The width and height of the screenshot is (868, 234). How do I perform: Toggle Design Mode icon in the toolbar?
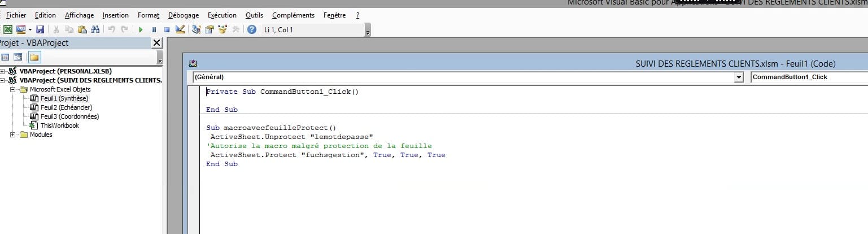click(x=180, y=29)
